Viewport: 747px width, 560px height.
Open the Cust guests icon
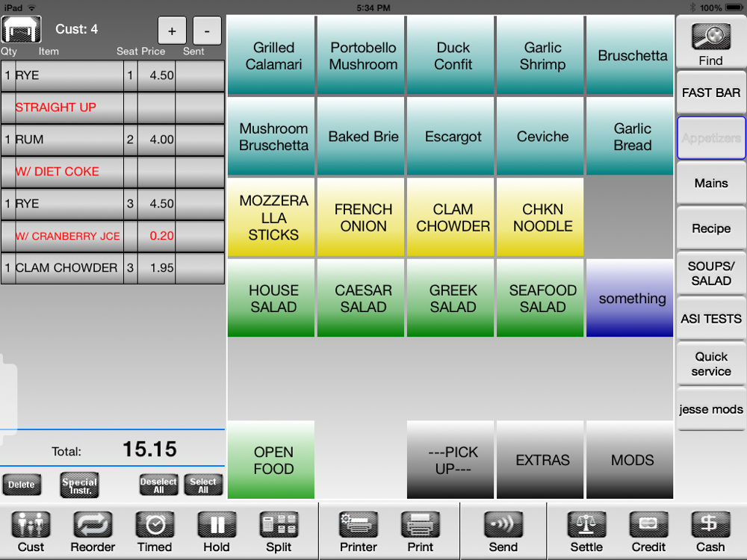31,525
